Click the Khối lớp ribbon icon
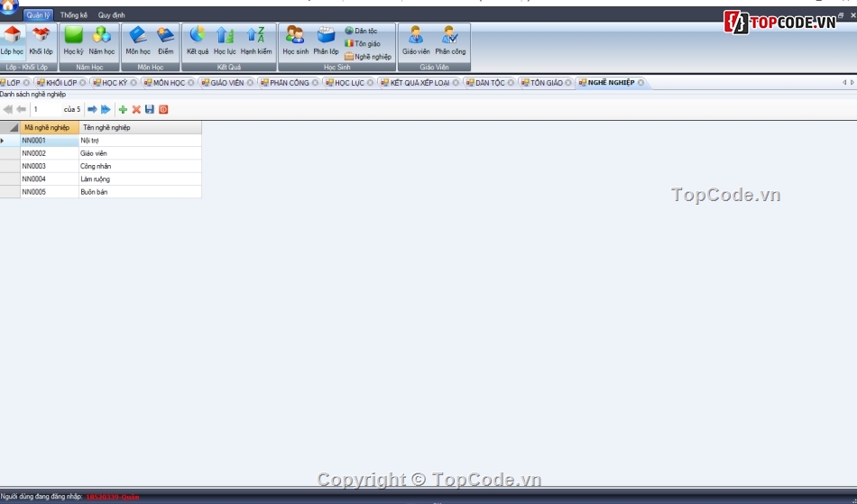857x504 pixels. point(41,41)
